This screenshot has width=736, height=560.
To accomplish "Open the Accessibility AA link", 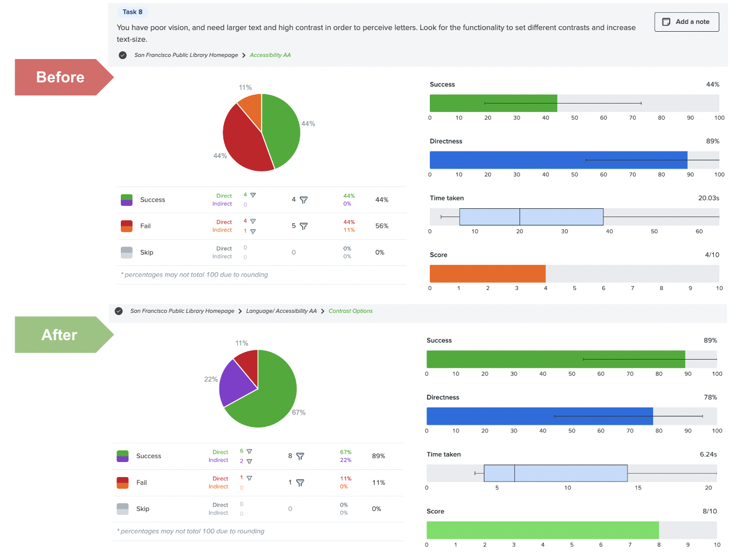I will pos(270,55).
